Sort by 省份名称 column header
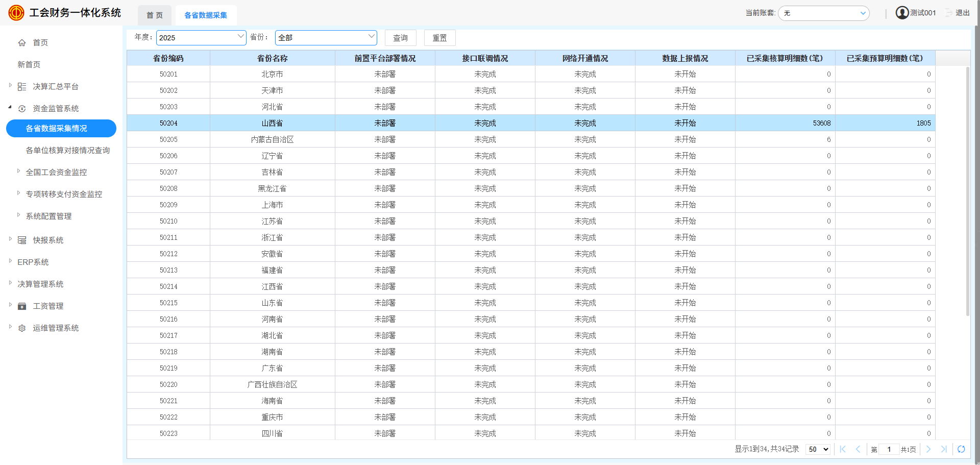Screen dimensions: 980x465 tap(273, 58)
